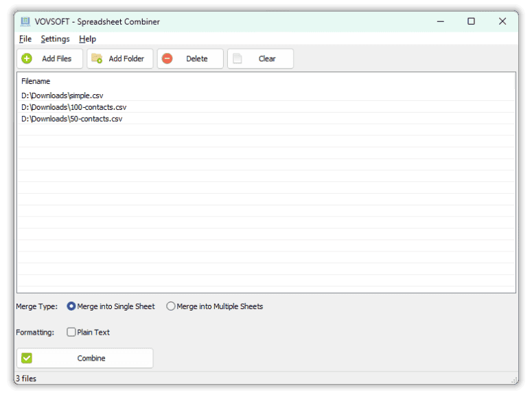Click the green plus Add Files icon

click(27, 58)
